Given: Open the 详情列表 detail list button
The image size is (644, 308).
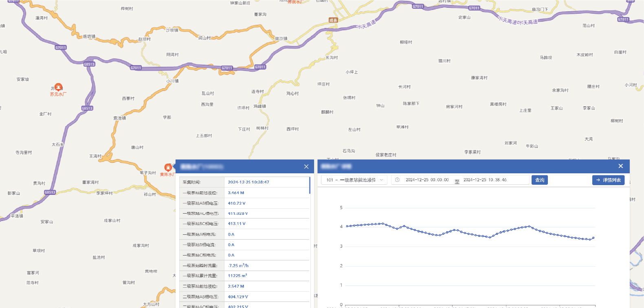Looking at the screenshot, I should [x=608, y=180].
